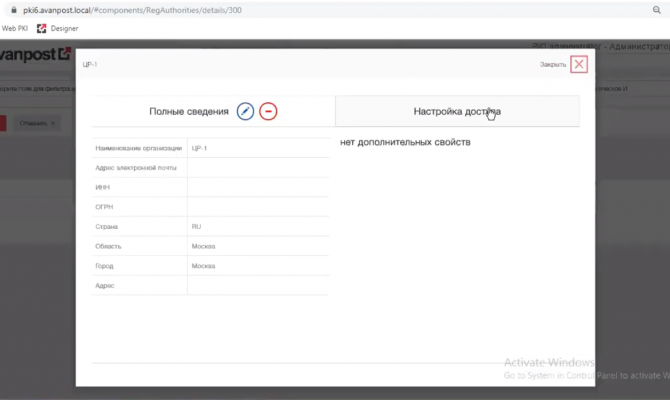670x400 pixels.
Task: Click the Страна row label
Action: point(106,226)
